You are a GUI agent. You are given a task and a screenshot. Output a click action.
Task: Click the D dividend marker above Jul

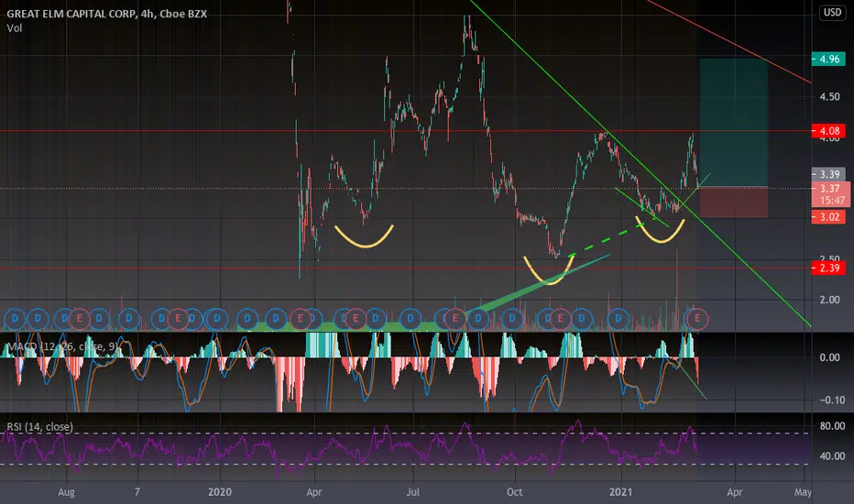point(411,318)
